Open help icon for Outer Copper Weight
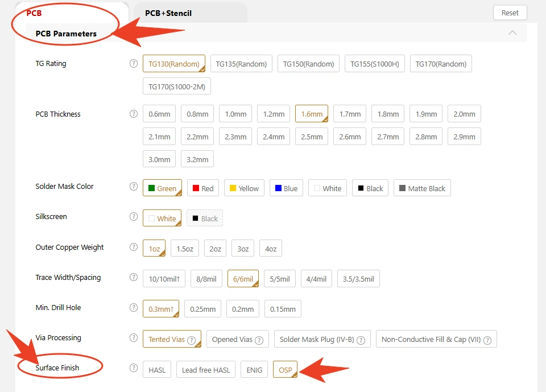This screenshot has width=546, height=392. point(134,247)
